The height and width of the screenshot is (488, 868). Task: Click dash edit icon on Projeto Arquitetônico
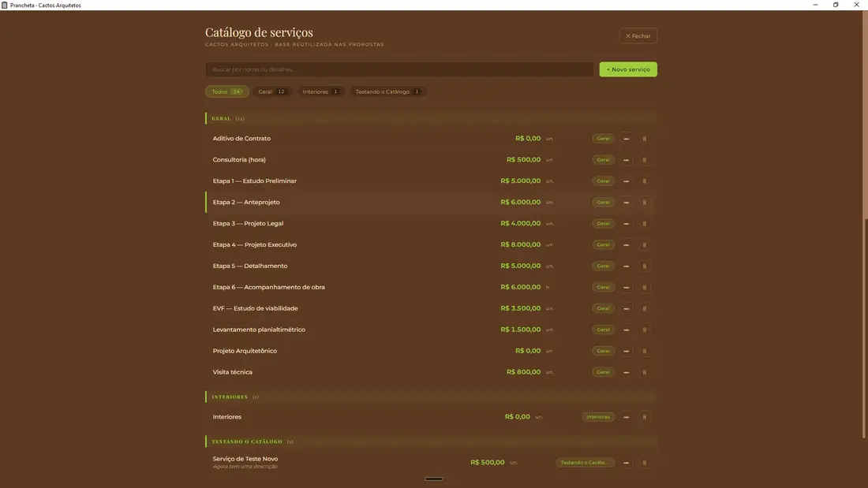tap(626, 351)
